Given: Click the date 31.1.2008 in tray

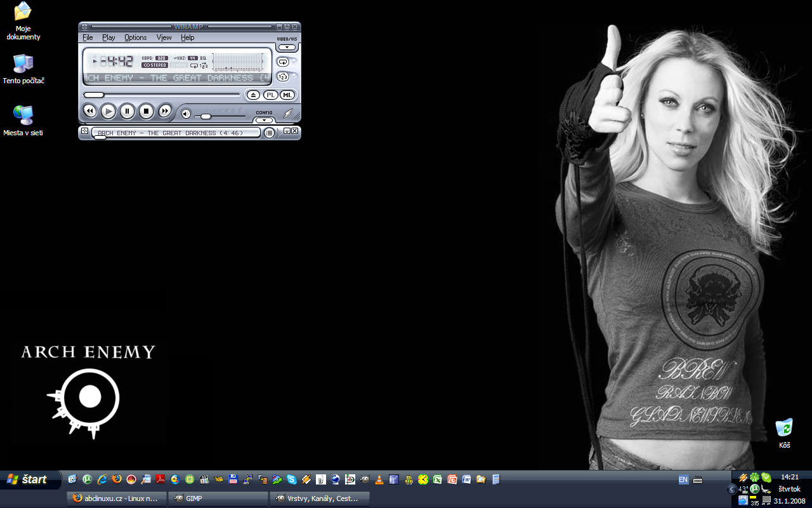Looking at the screenshot, I should [790, 500].
